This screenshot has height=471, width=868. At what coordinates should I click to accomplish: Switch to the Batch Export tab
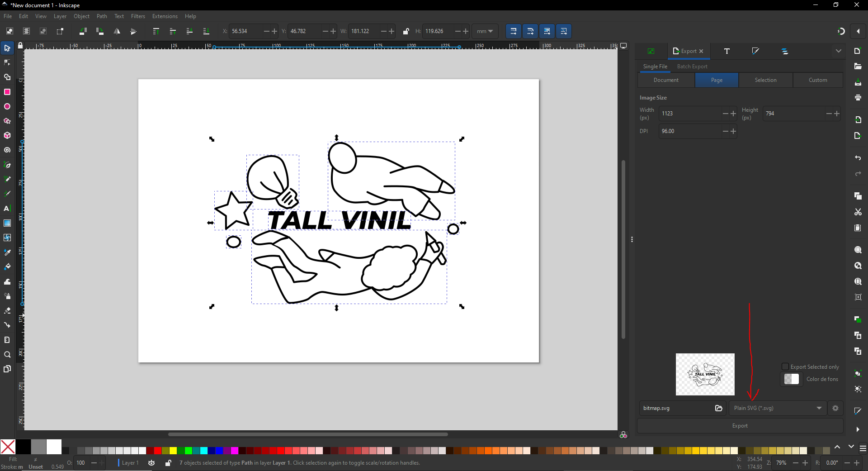(692, 67)
